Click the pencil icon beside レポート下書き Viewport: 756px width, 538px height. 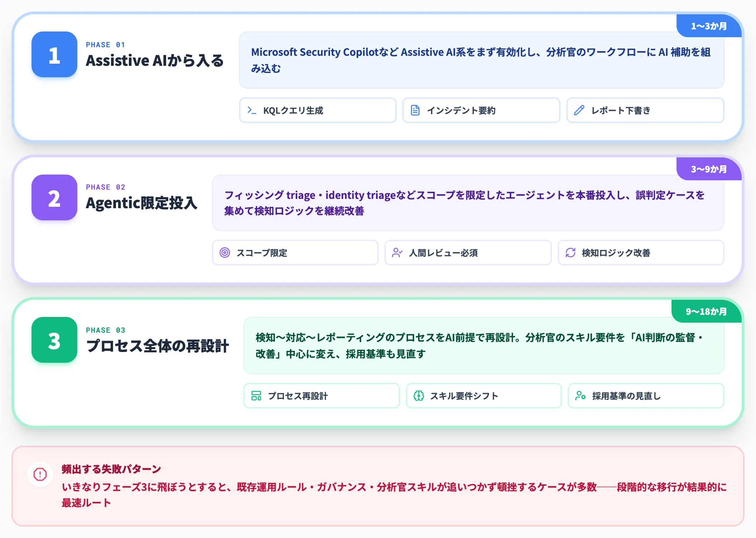coord(579,110)
